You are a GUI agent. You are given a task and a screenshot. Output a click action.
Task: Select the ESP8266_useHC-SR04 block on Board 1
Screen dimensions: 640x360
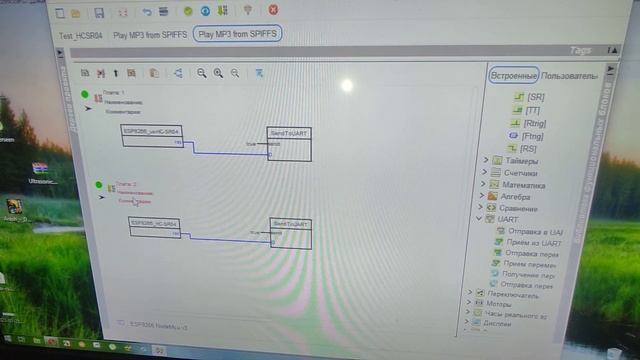click(x=152, y=136)
